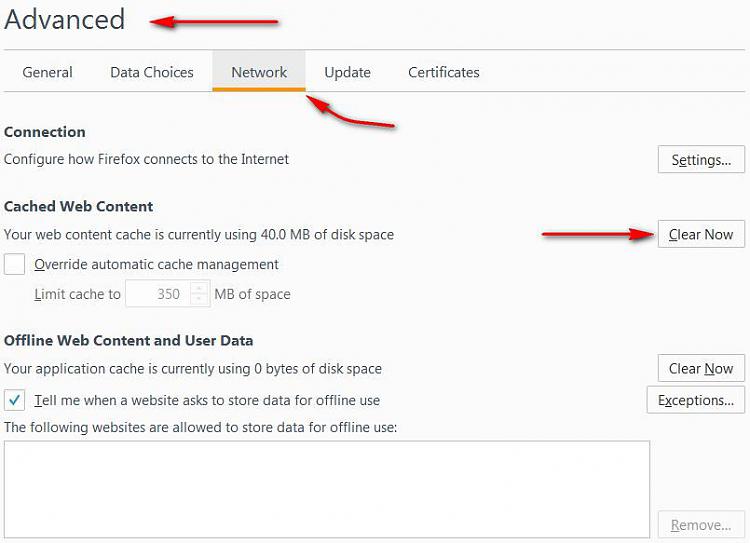Open connection Settings dialog
750x543 pixels.
(x=701, y=159)
